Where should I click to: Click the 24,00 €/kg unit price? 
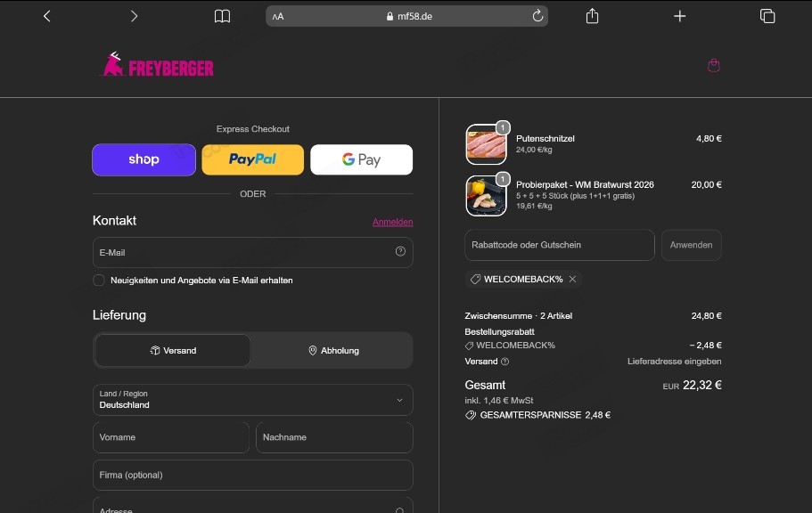(x=534, y=150)
